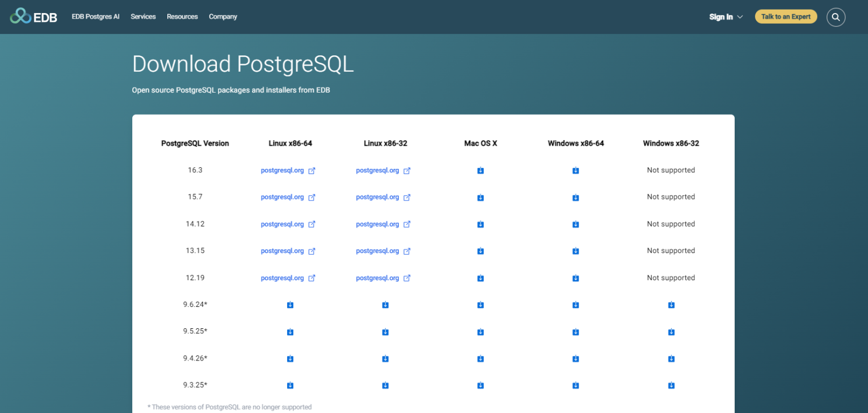
Task: Download Windows x86-32 installer for PostgreSQL 9.3.25
Action: 671,385
